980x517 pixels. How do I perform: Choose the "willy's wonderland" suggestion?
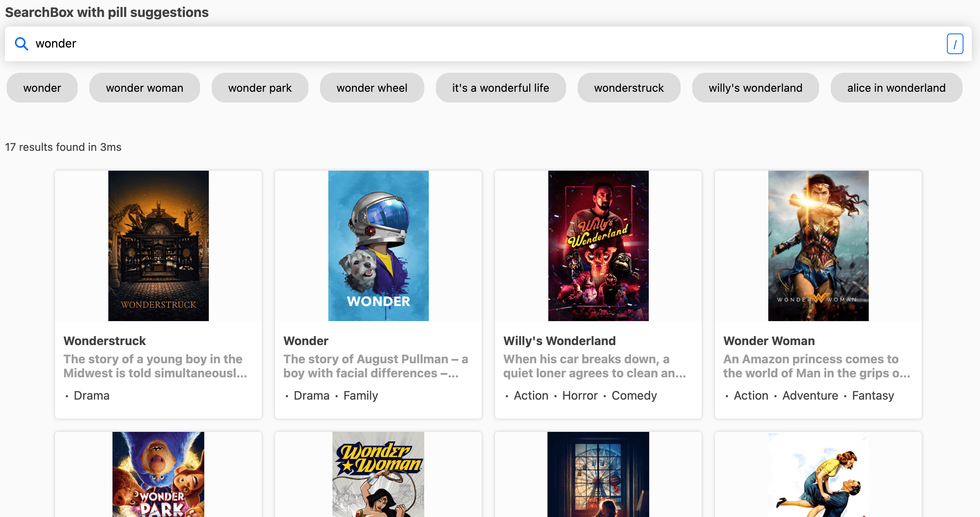coord(755,88)
